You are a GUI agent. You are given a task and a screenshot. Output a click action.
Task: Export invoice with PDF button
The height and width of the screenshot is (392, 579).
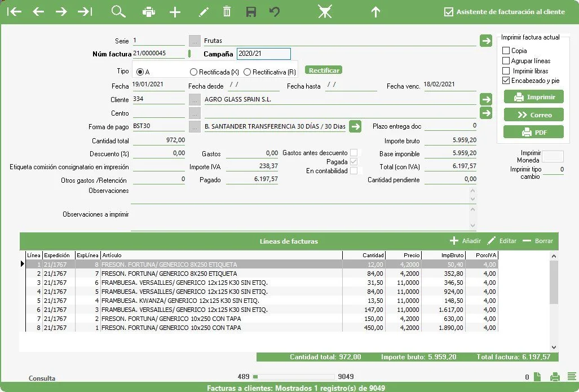[x=534, y=133]
